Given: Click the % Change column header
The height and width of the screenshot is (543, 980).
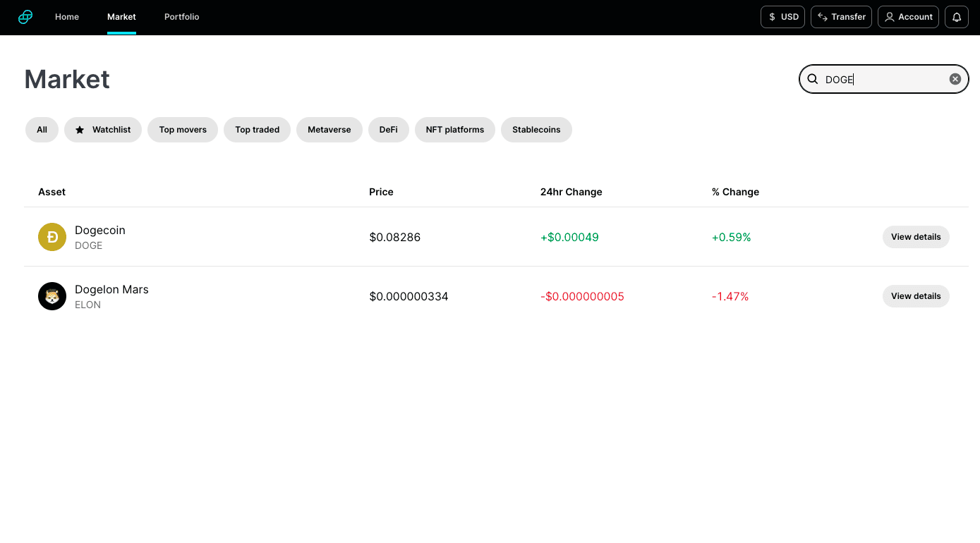Looking at the screenshot, I should pos(735,192).
